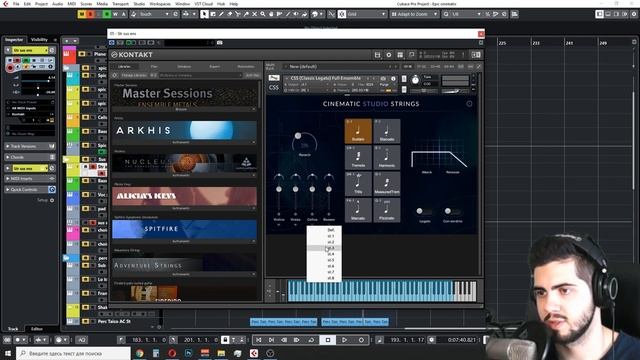Select the Harmonic articulation button
The image size is (640, 360).
(x=387, y=157)
